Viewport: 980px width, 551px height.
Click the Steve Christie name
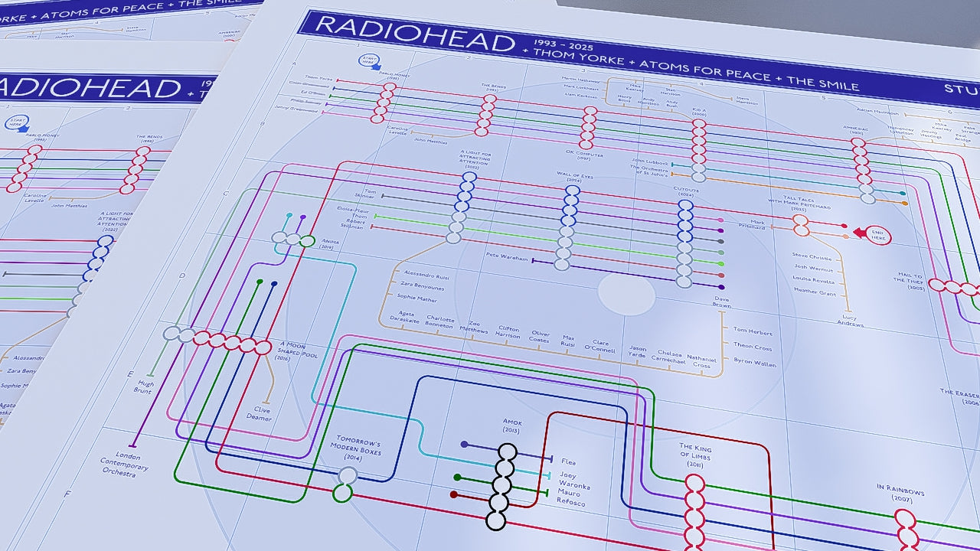coord(812,256)
